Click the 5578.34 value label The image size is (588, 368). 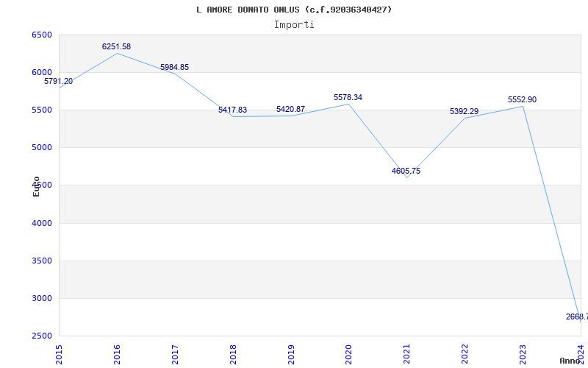(x=348, y=97)
